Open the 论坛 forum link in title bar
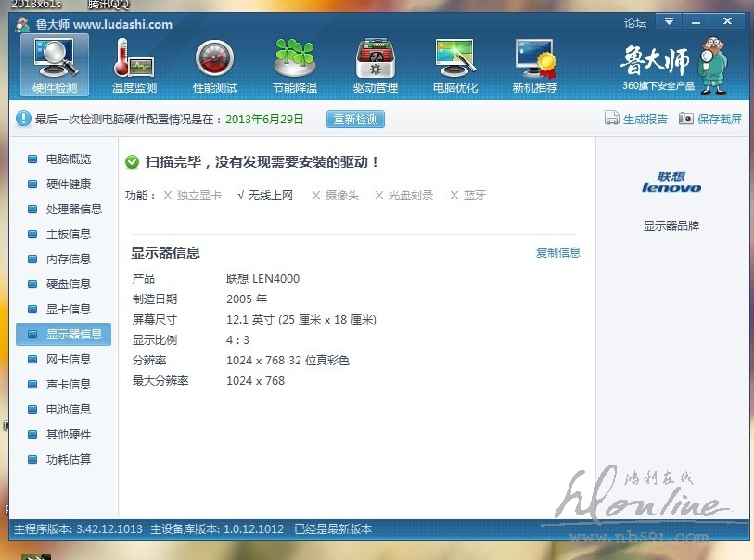Screen dimensions: 754x560 click(x=635, y=22)
